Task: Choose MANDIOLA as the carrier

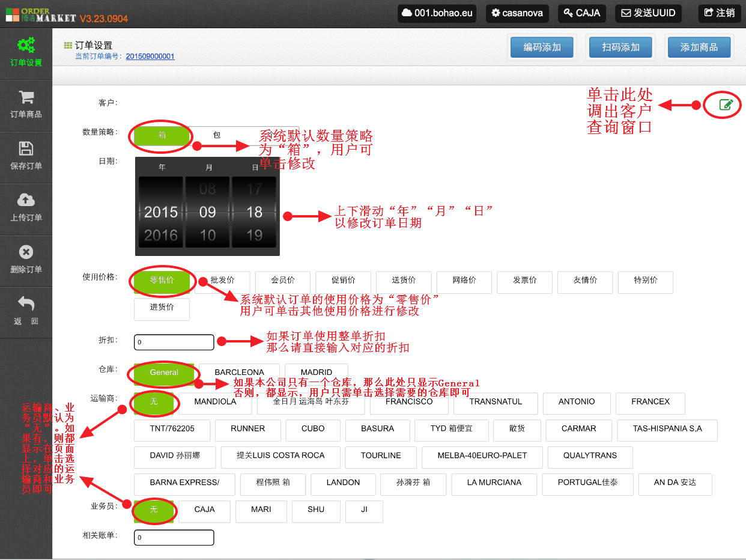Action: [215, 403]
